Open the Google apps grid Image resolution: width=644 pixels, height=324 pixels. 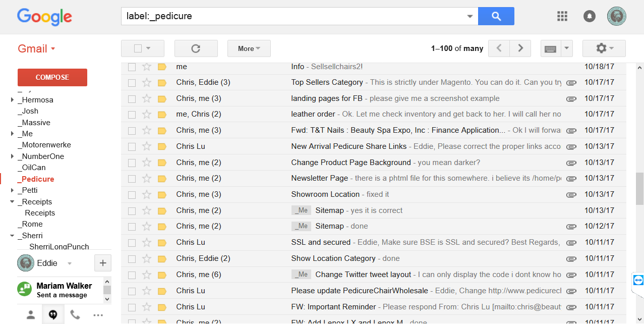pyautogui.click(x=562, y=16)
